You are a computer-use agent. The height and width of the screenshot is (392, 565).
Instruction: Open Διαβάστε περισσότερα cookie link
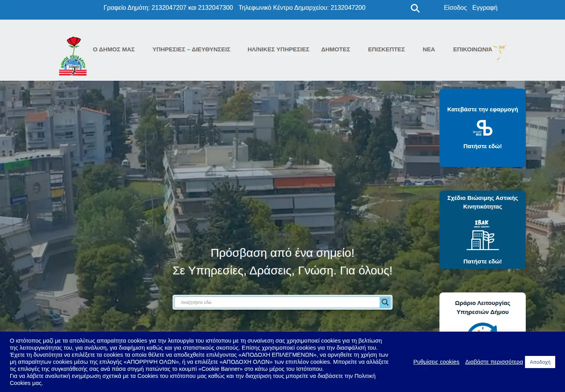tap(494, 362)
